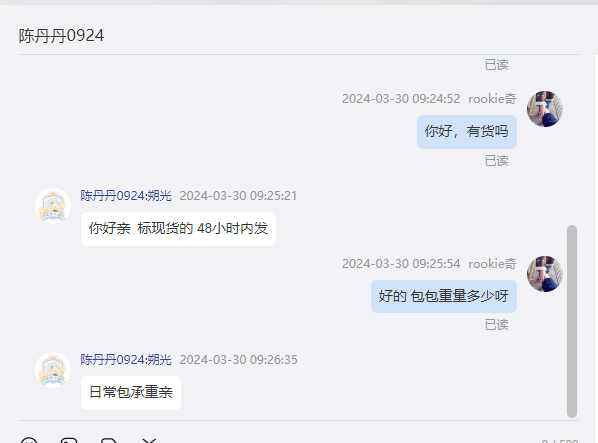Click the send image icon
The width and height of the screenshot is (598, 443).
point(69,441)
